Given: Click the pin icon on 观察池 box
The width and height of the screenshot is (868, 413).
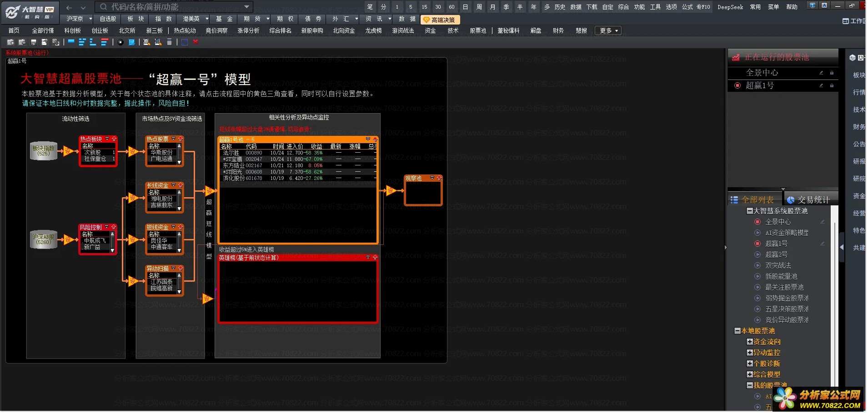Looking at the screenshot, I should tap(439, 178).
